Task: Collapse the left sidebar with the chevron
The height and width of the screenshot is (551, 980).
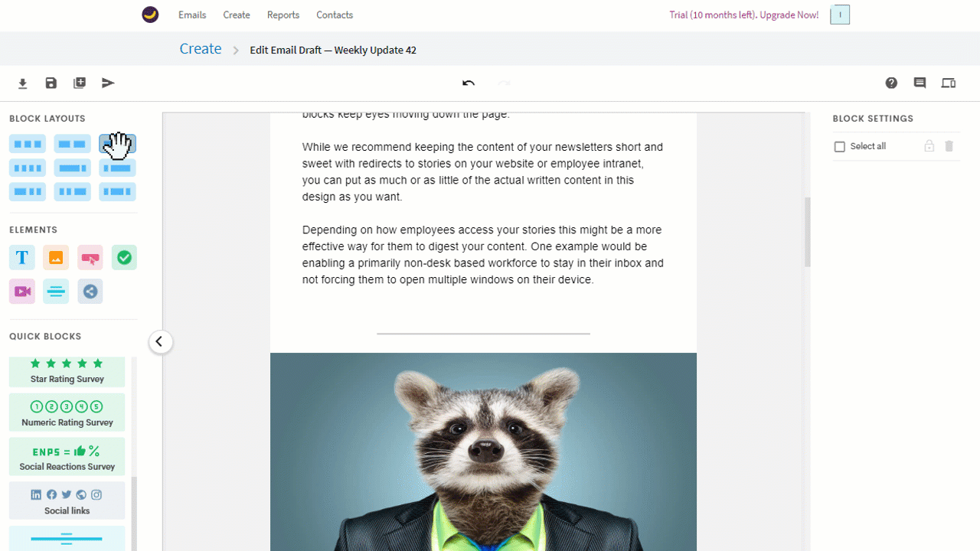Action: [x=159, y=341]
